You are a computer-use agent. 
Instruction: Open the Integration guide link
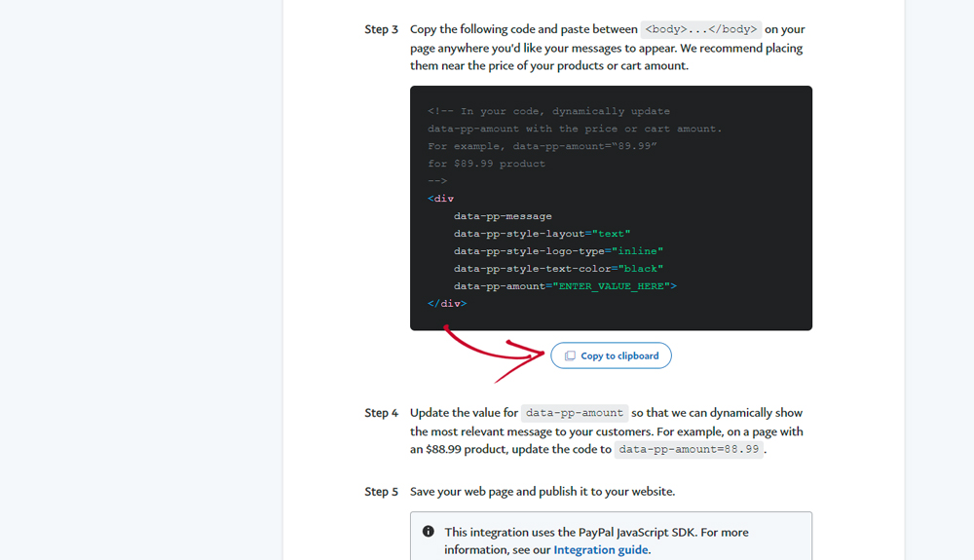click(x=601, y=549)
